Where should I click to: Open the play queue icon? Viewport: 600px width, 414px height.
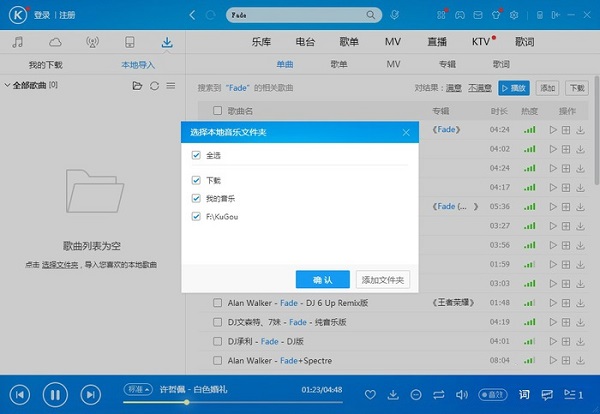[x=573, y=394]
